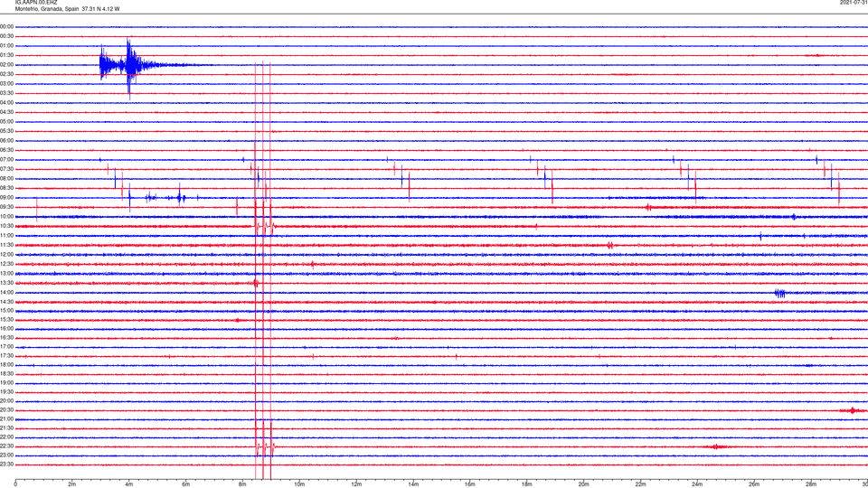Select the 20m axis tick label
Screen dimensions: 868x488
point(583,484)
